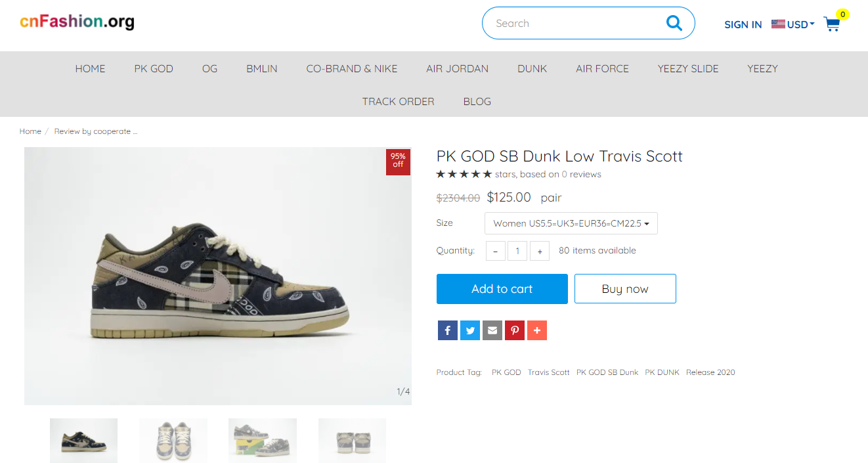Click SIGN IN link

[x=743, y=24]
